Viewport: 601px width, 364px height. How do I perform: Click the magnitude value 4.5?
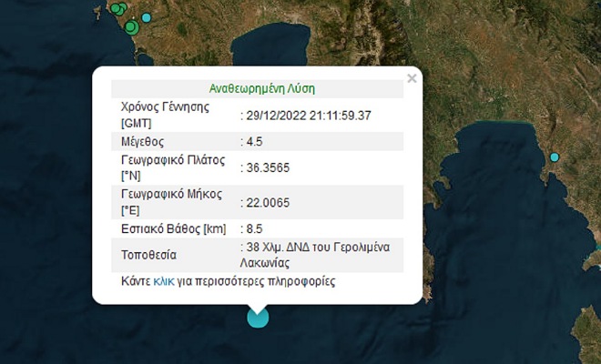[x=254, y=142]
